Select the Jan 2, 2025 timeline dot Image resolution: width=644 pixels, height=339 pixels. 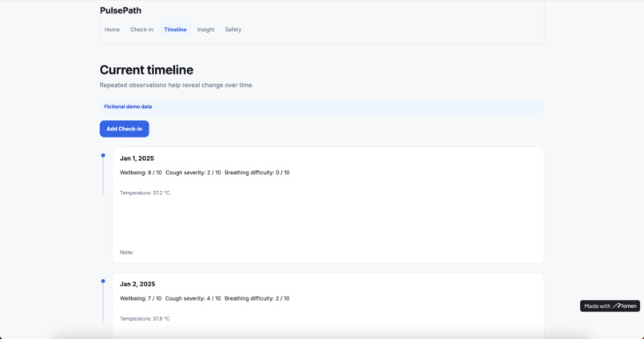tap(103, 281)
